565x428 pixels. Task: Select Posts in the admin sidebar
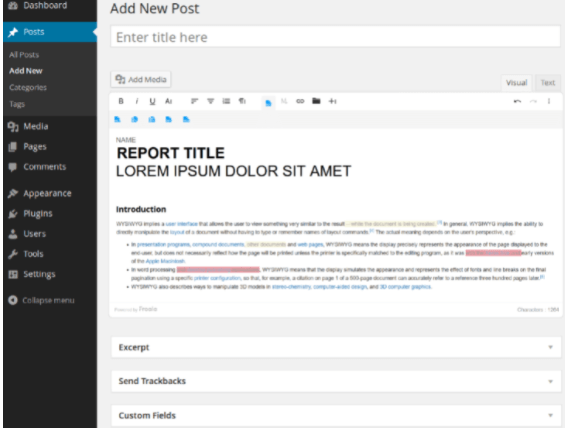pyautogui.click(x=34, y=32)
